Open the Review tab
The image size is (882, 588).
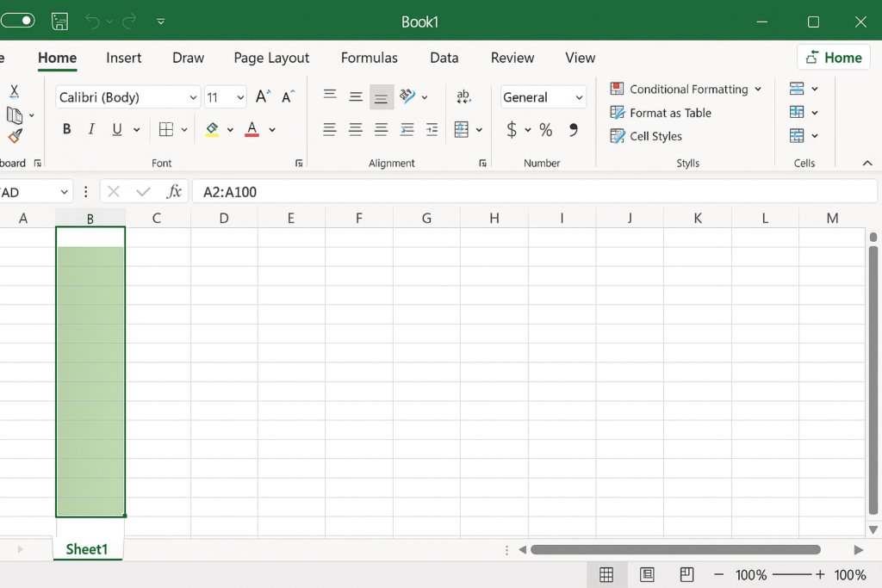pos(512,58)
